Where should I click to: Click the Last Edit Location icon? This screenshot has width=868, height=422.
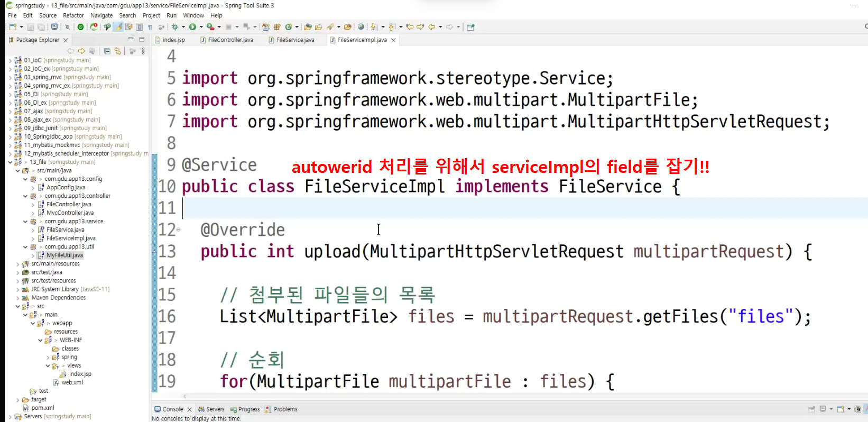[x=410, y=27]
